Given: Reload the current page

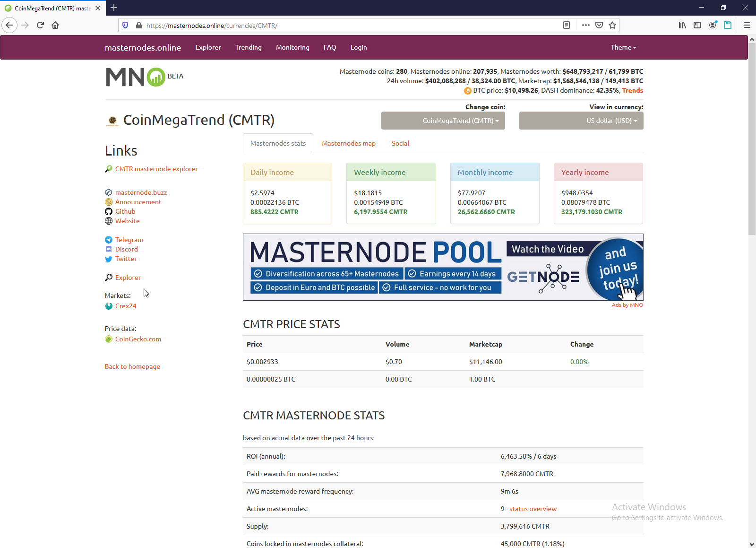Looking at the screenshot, I should click(x=40, y=25).
